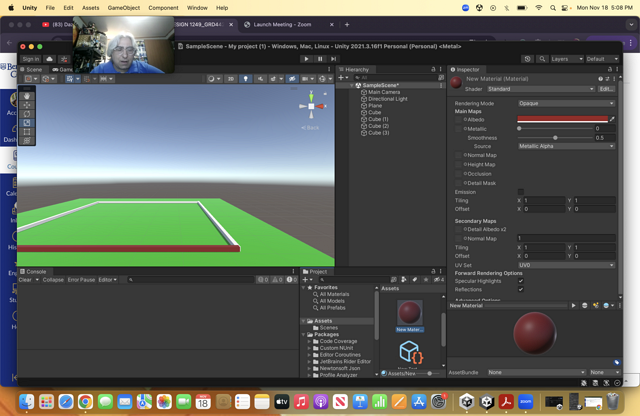Toggle Collapse in Console
Screen dimensions: 640x416
coord(53,280)
